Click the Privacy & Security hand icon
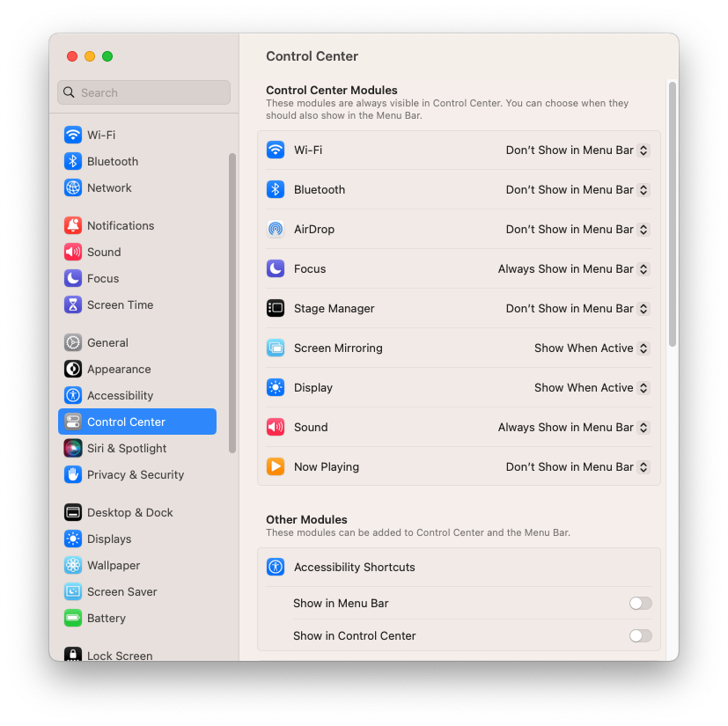This screenshot has width=728, height=726. click(73, 475)
